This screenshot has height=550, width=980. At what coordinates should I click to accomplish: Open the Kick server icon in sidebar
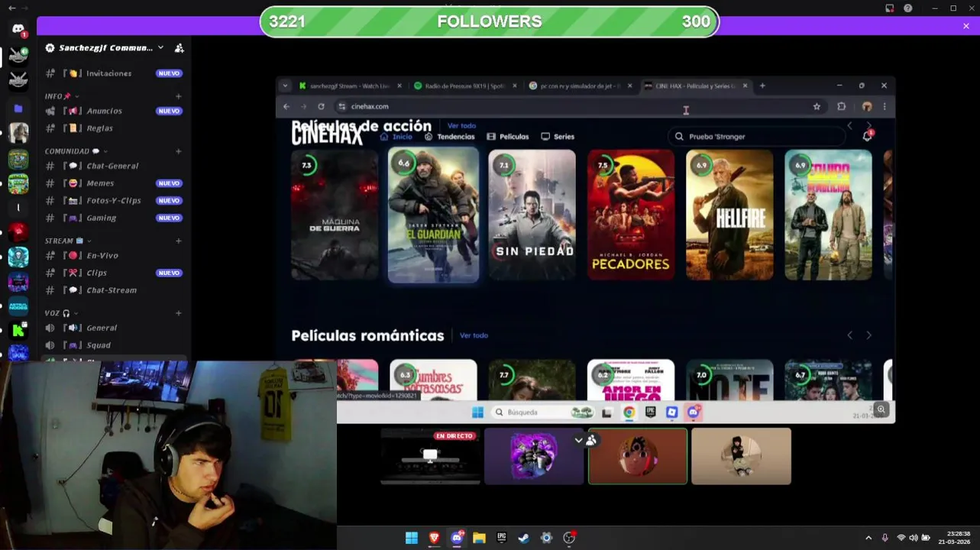tap(18, 330)
